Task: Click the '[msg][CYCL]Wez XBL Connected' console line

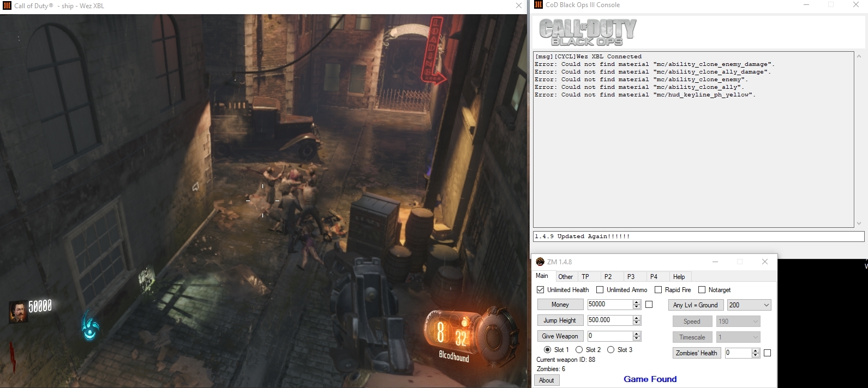Action: pyautogui.click(x=588, y=57)
